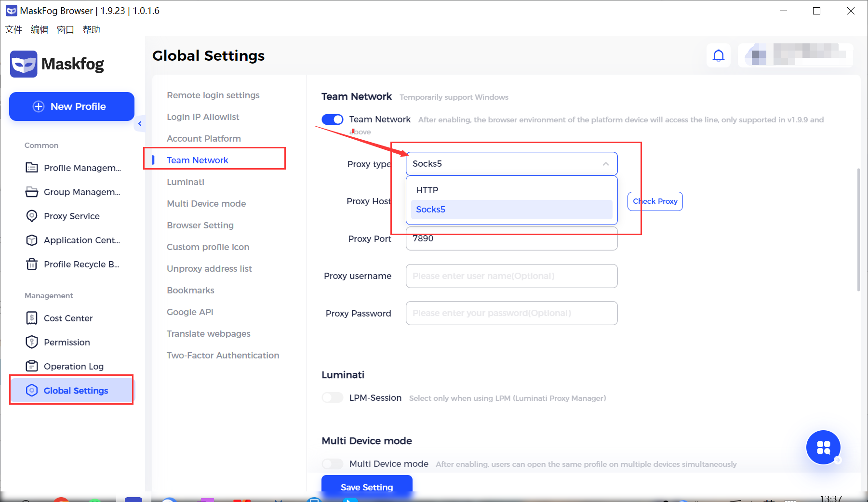Click the Proxy Service location icon
868x502 pixels.
point(32,216)
